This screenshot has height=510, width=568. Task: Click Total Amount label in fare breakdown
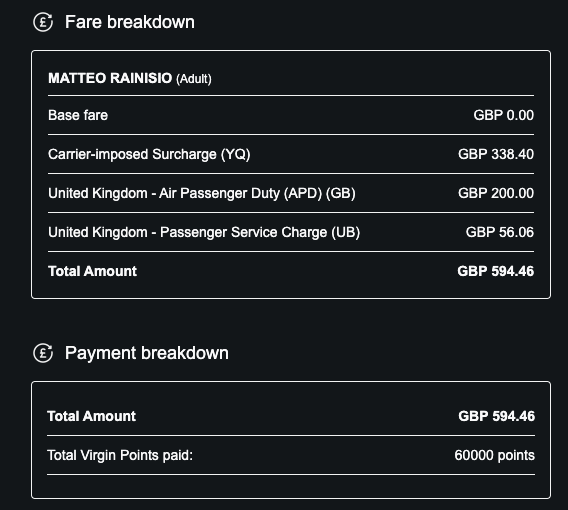click(x=92, y=271)
